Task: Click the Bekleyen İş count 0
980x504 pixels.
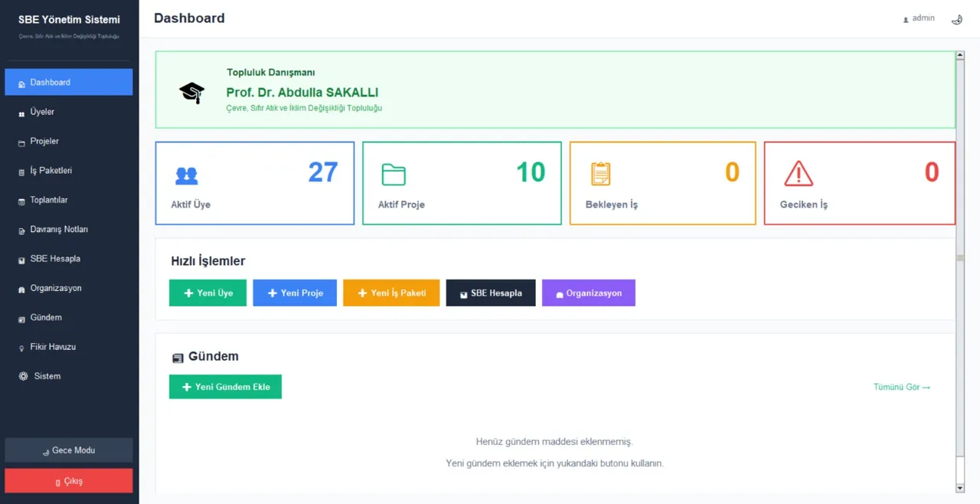Action: pos(733,172)
